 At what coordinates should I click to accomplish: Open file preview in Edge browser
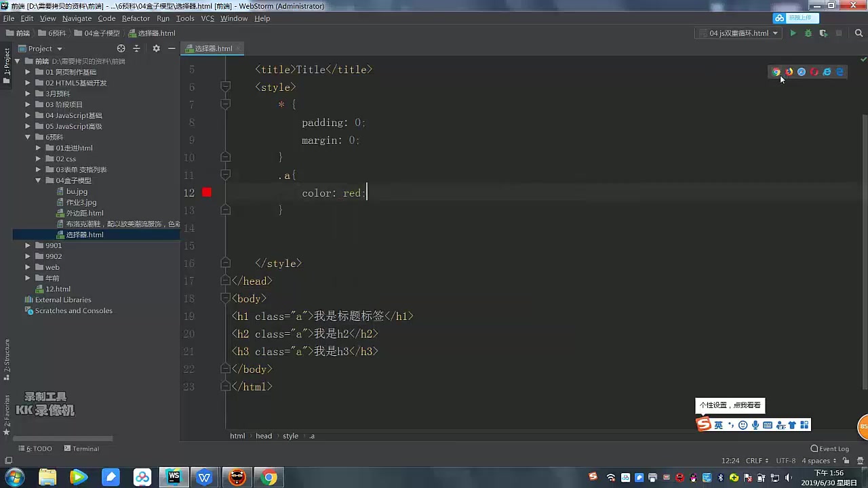tap(840, 72)
